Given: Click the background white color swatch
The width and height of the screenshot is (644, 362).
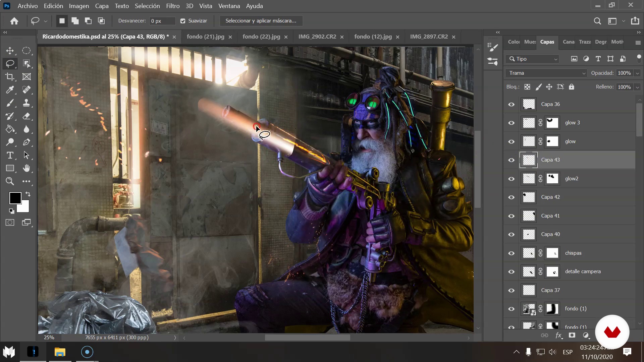Looking at the screenshot, I should click(x=25, y=208).
